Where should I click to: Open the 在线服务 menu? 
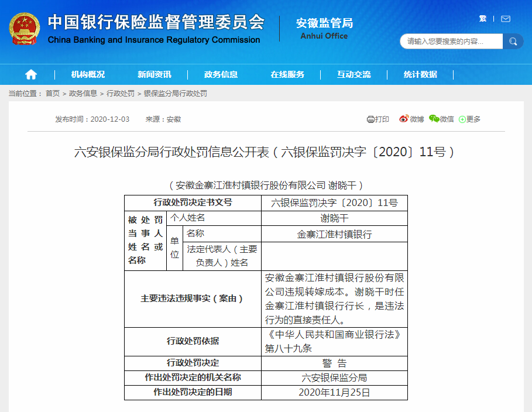(287, 74)
